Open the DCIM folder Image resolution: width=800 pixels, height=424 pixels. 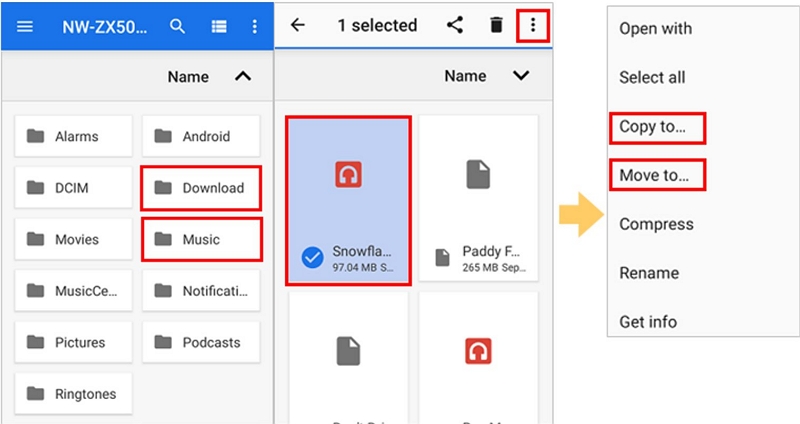click(x=73, y=188)
